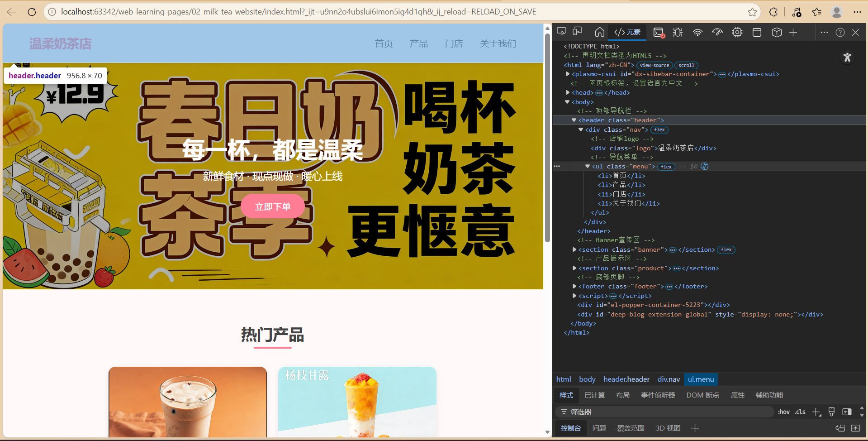Click the 立即下单 order button
Screen dimensions: 868x441
pyautogui.click(x=273, y=206)
